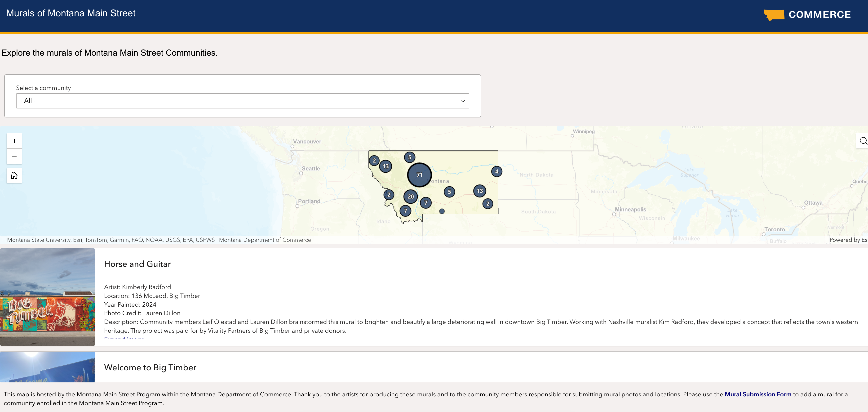Viewport: 868px width, 412px height.
Task: Select the 20 murals cluster marker
Action: [x=410, y=197]
